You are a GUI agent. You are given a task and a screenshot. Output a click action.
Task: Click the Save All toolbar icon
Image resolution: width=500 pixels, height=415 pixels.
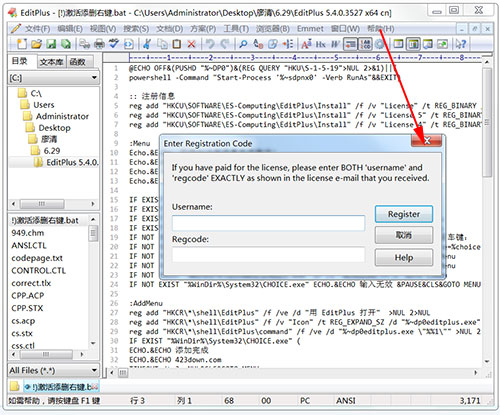click(x=66, y=44)
